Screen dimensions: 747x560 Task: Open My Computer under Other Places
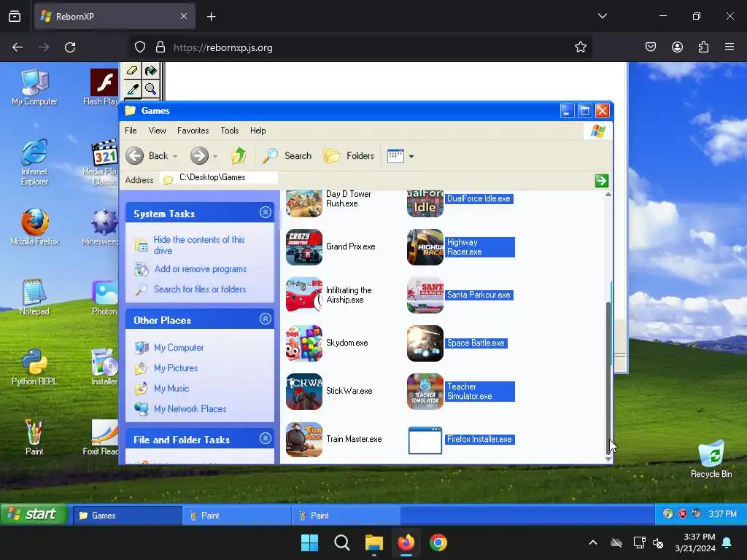179,348
